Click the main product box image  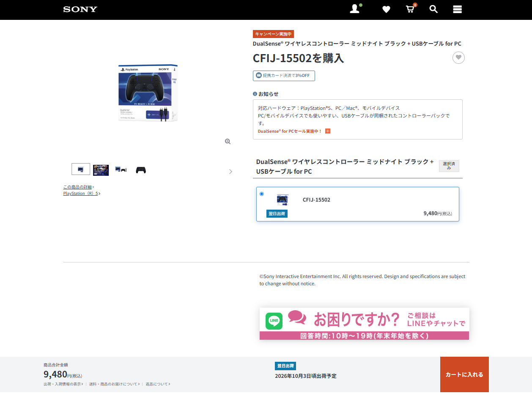click(148, 93)
